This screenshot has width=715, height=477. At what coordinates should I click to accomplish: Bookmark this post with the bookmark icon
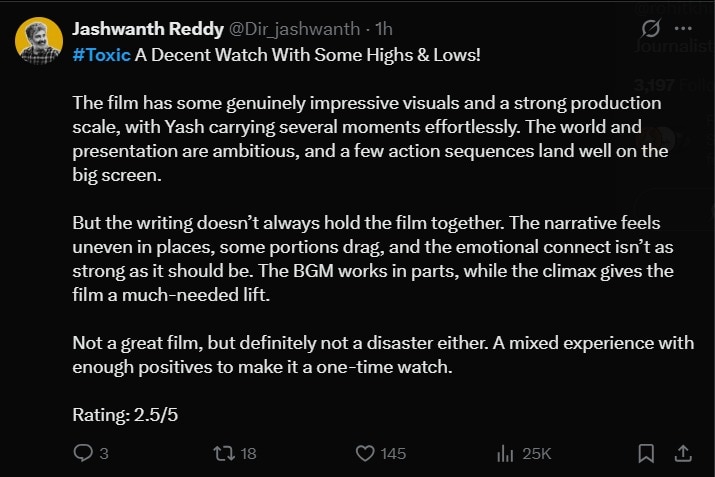[646, 453]
